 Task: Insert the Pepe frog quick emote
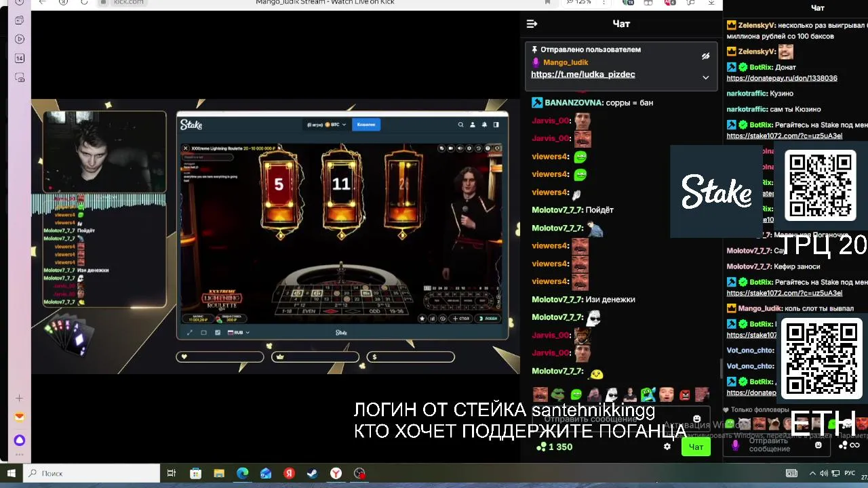click(x=558, y=394)
